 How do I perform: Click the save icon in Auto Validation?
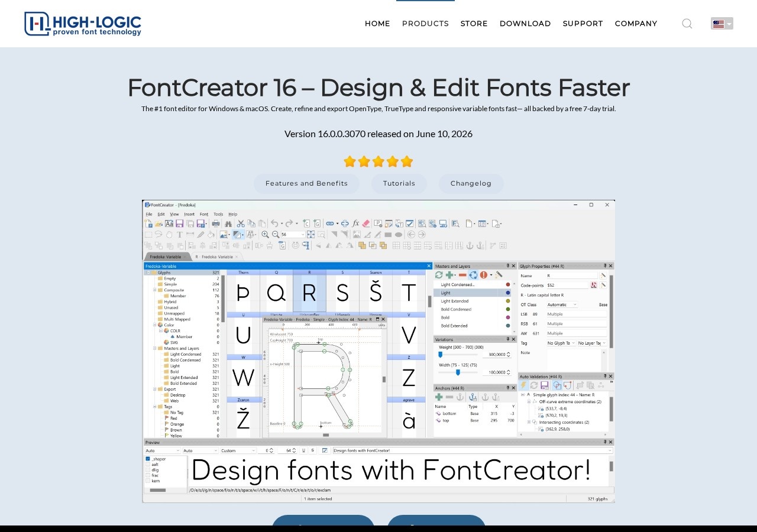click(x=544, y=385)
